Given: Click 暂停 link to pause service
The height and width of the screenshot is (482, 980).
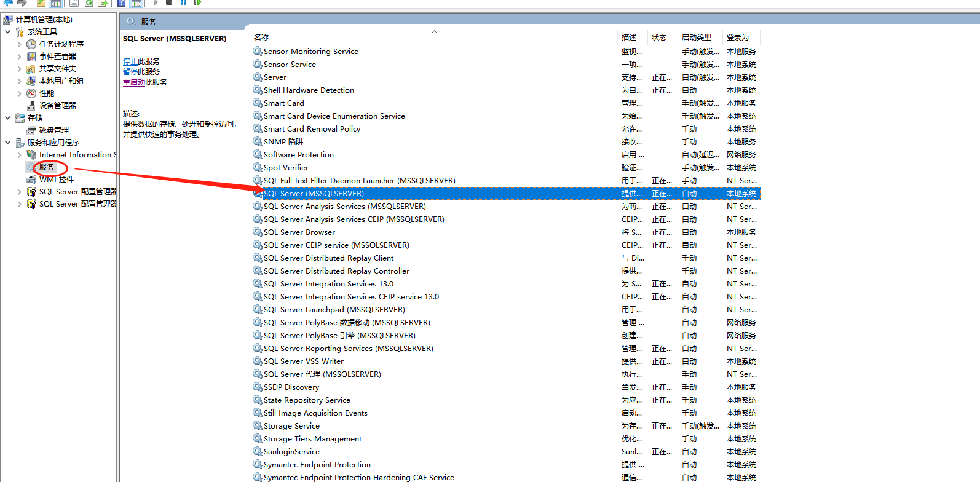Looking at the screenshot, I should point(130,72).
